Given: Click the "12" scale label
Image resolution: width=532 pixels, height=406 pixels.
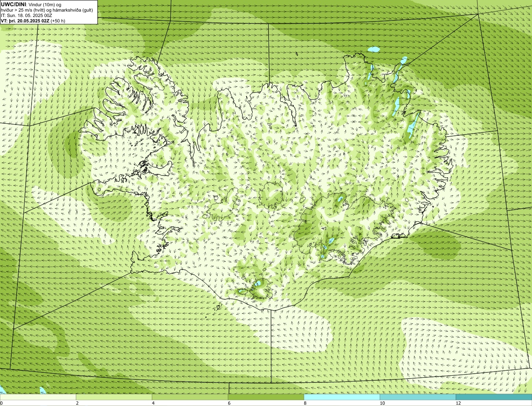Looking at the screenshot, I should (458, 404).
